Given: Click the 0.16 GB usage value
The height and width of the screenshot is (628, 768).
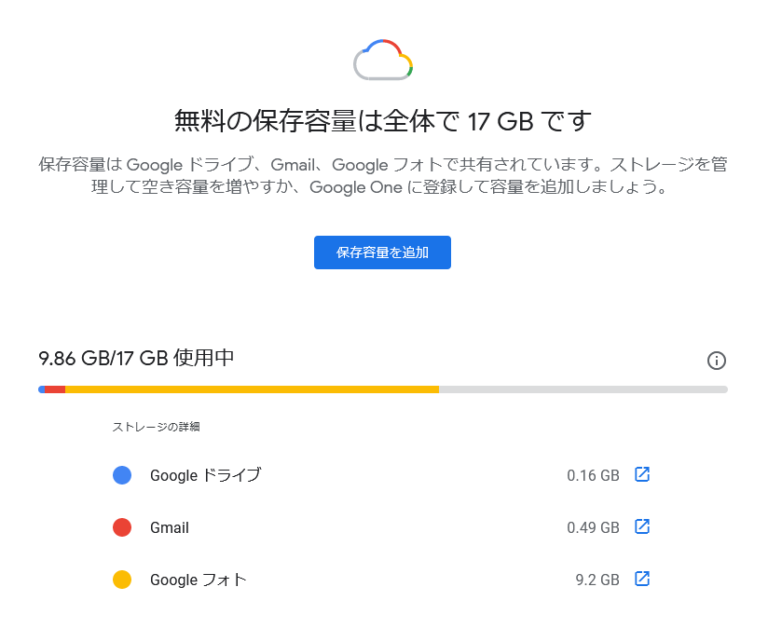Looking at the screenshot, I should pos(593,475).
